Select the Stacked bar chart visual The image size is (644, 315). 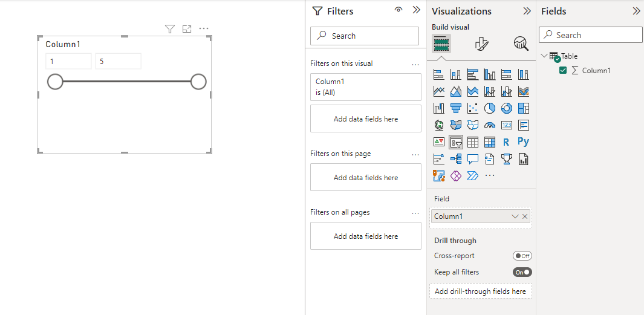[439, 74]
